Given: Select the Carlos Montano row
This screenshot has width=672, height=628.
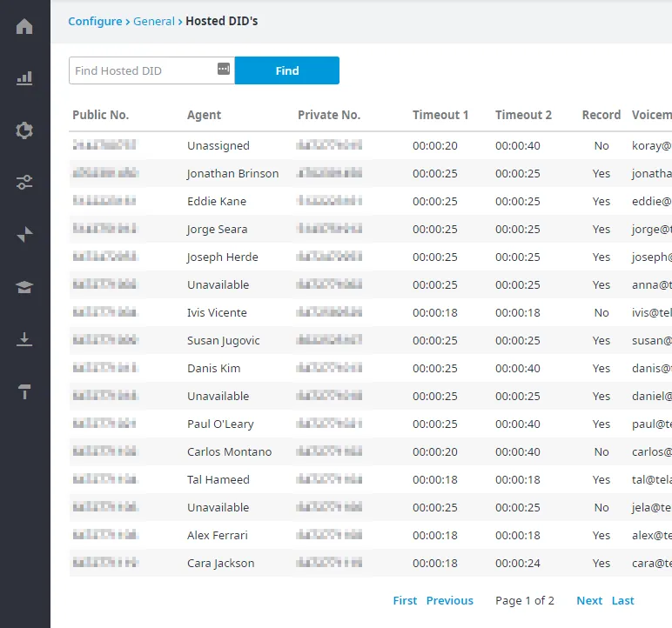Looking at the screenshot, I should pos(370,452).
